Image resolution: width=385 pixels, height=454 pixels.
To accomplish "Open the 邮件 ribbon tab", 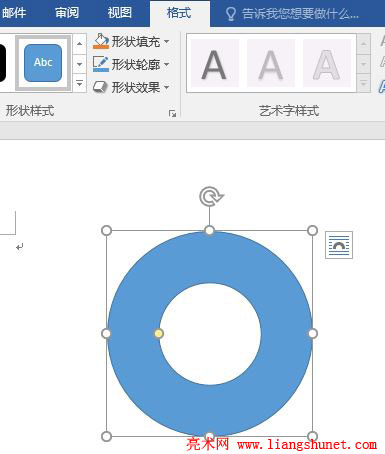I will click(x=14, y=13).
